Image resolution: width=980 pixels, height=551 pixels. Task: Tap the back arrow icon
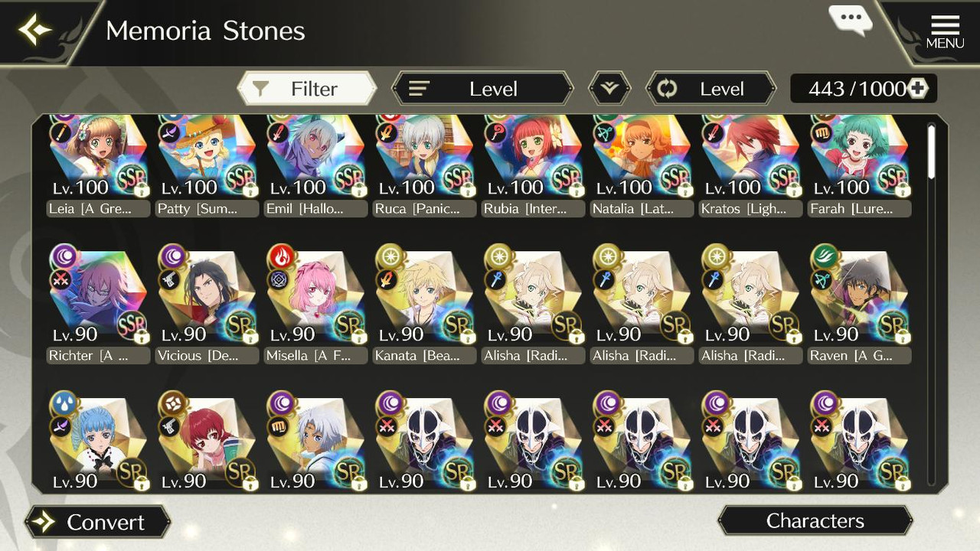coord(34,31)
